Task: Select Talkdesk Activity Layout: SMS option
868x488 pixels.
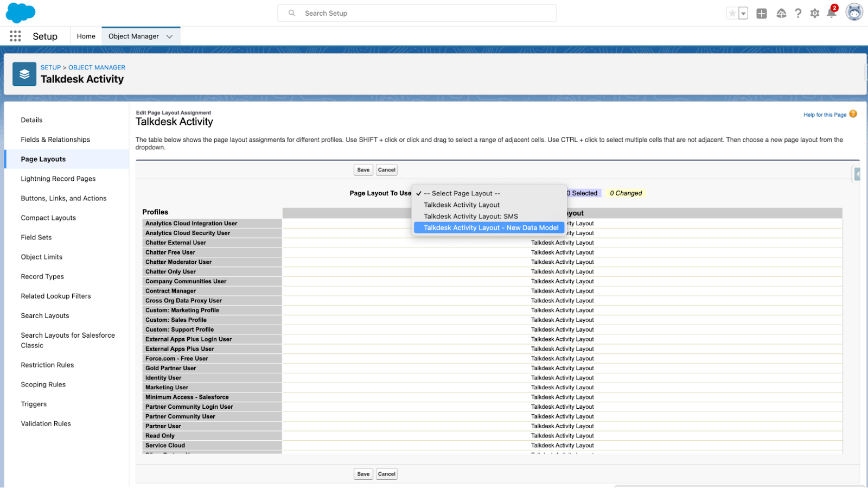Action: [x=470, y=217]
